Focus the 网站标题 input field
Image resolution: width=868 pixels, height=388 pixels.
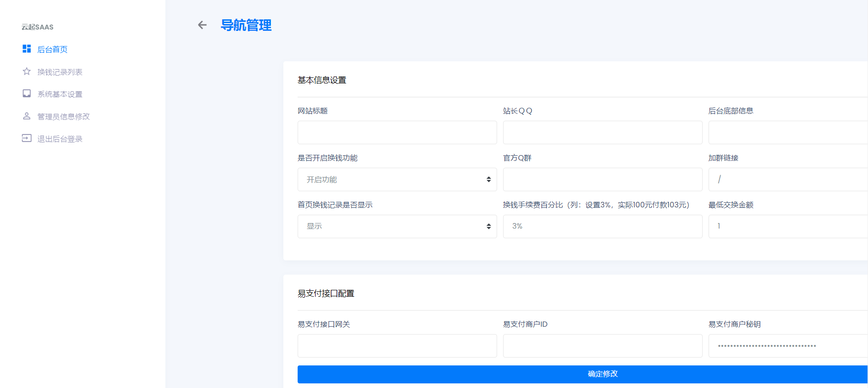pos(397,132)
